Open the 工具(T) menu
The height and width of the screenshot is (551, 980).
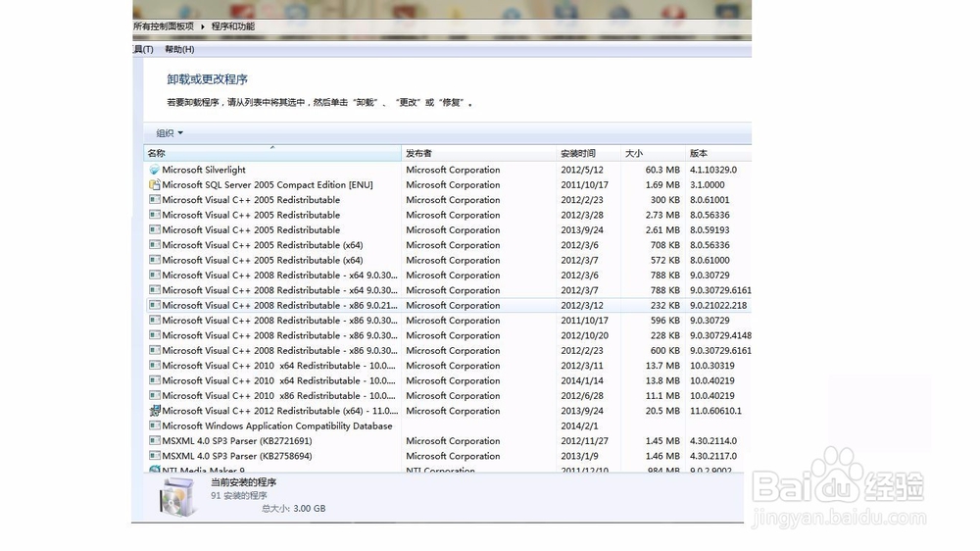(143, 49)
